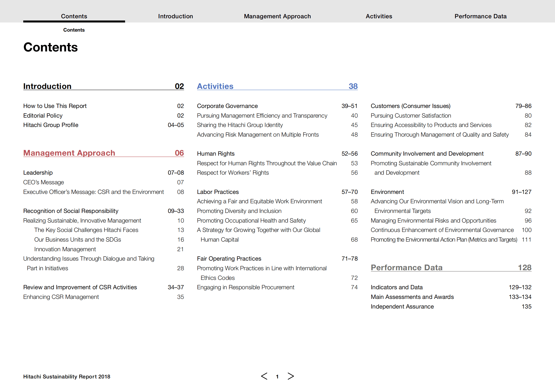The image size is (555, 392).
Task: Open Performance Data section heading link
Action: point(406,268)
